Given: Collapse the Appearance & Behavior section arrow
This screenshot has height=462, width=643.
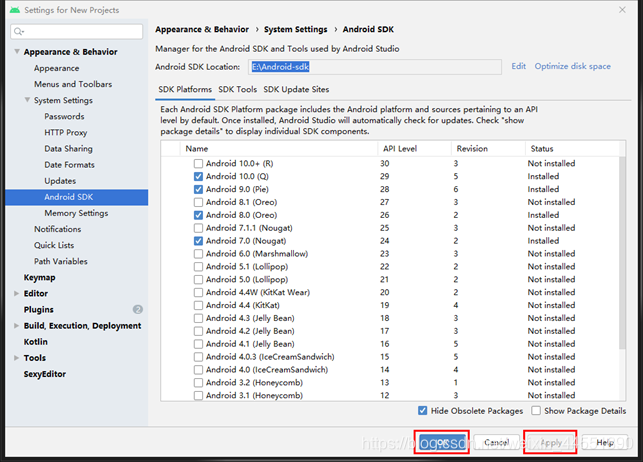Looking at the screenshot, I should click(17, 52).
